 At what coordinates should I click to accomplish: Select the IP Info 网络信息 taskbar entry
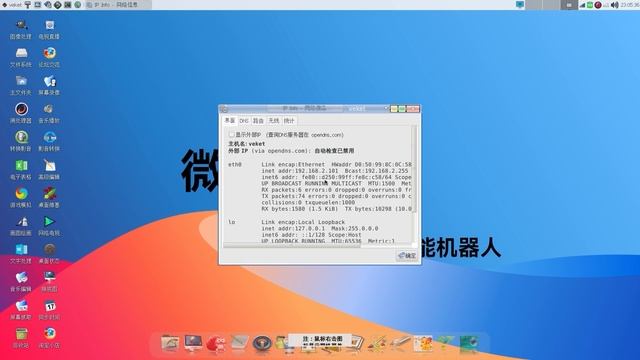117,5
